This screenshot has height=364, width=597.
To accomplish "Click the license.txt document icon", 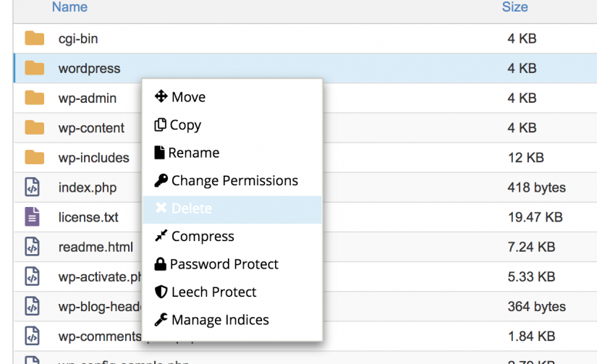I will pos(32,216).
